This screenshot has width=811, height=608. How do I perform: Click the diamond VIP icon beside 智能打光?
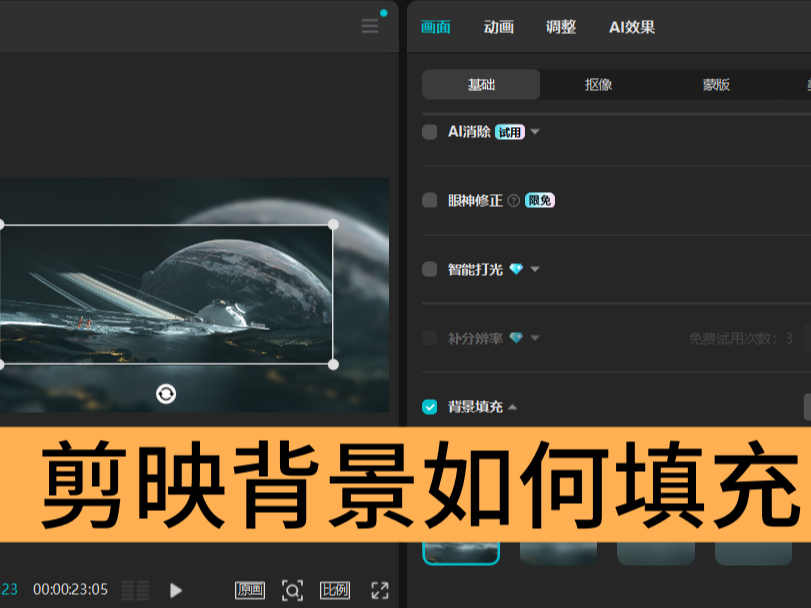click(516, 269)
